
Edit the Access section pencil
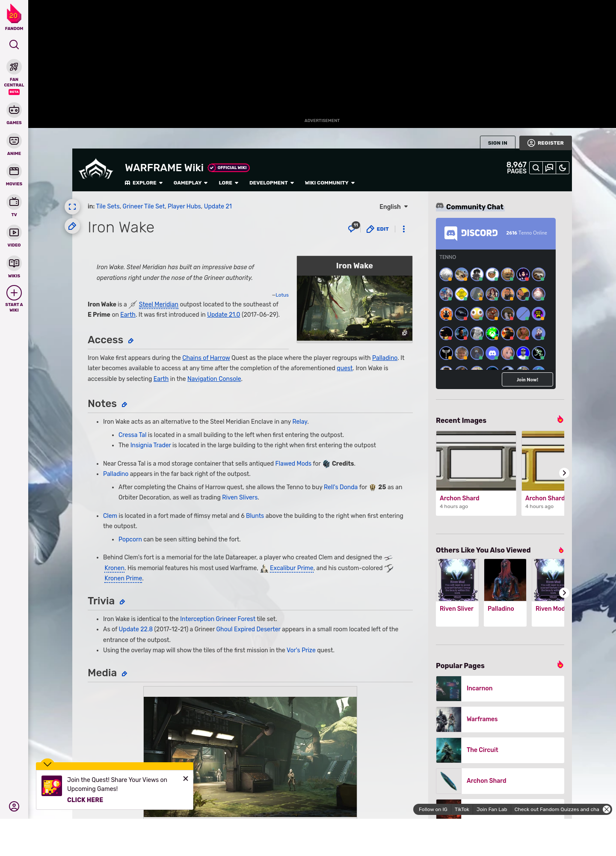[131, 341]
